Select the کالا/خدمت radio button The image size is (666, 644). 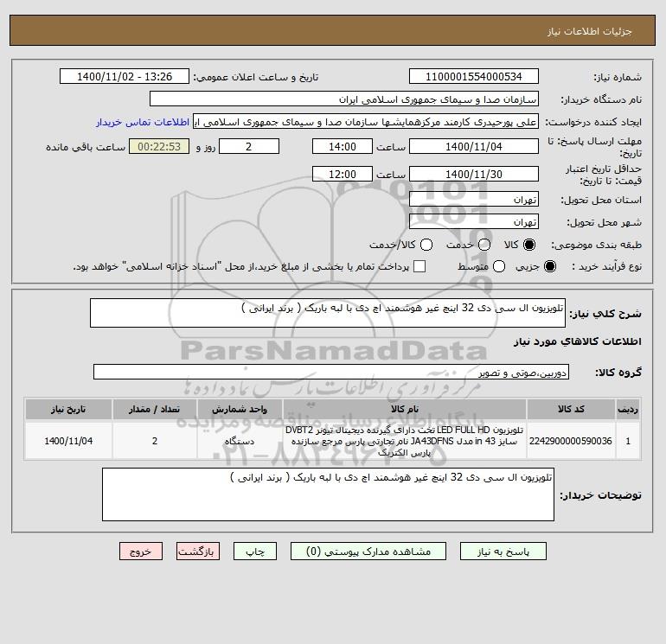426,245
